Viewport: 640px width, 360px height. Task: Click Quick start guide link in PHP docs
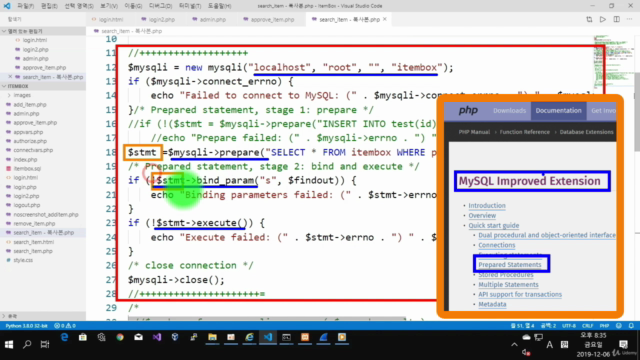[493, 225]
